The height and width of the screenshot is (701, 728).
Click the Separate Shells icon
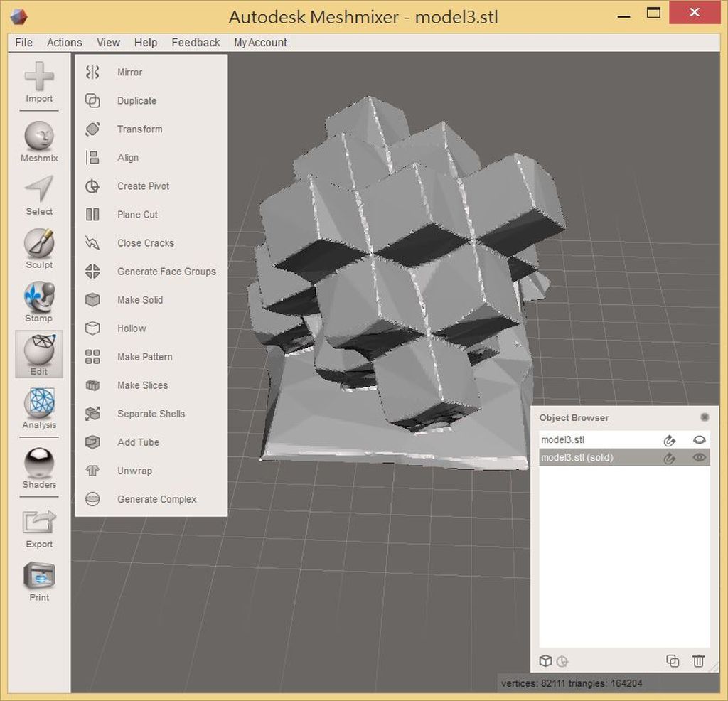click(x=92, y=414)
